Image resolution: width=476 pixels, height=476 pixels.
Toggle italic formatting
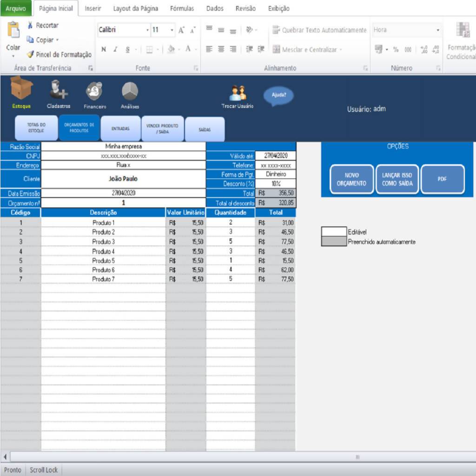[115, 50]
